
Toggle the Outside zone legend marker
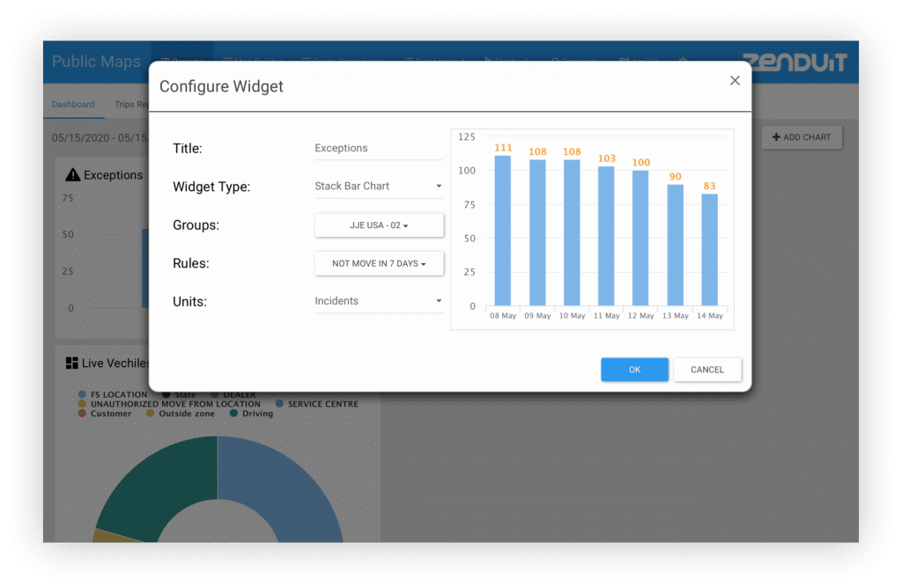(151, 414)
